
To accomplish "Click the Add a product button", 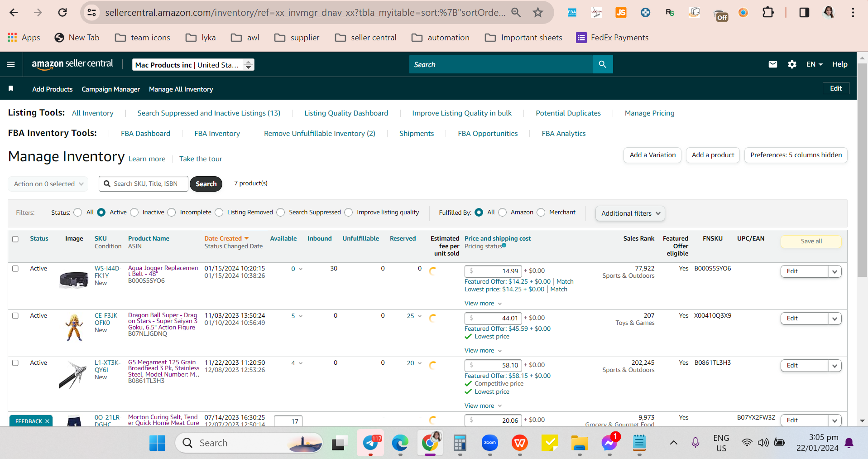I will (713, 155).
